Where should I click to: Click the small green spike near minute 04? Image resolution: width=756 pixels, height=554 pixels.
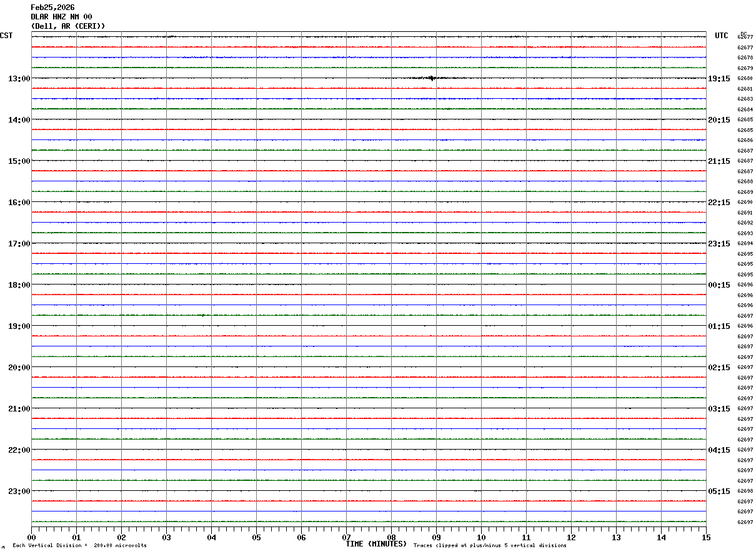203,315
